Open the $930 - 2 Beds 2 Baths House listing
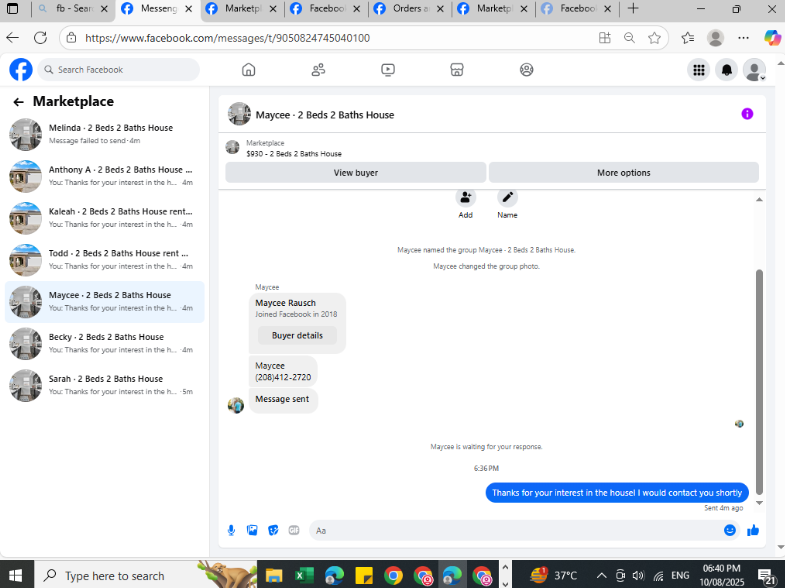The image size is (785, 588). 293,154
